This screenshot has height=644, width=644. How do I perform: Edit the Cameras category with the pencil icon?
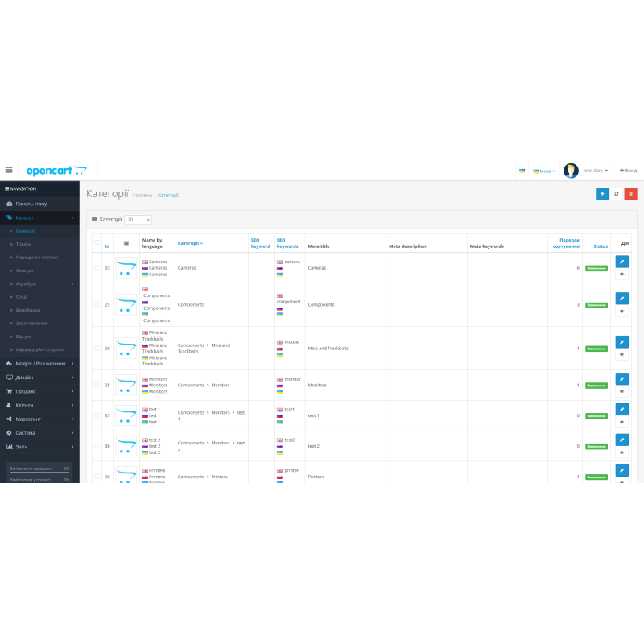click(621, 260)
